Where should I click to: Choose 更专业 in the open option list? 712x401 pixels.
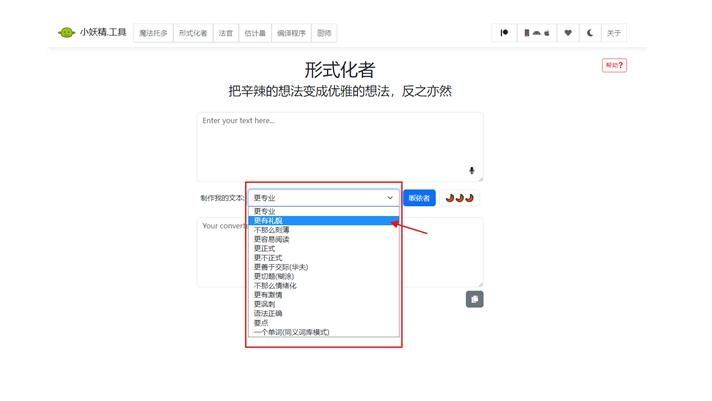(324, 211)
